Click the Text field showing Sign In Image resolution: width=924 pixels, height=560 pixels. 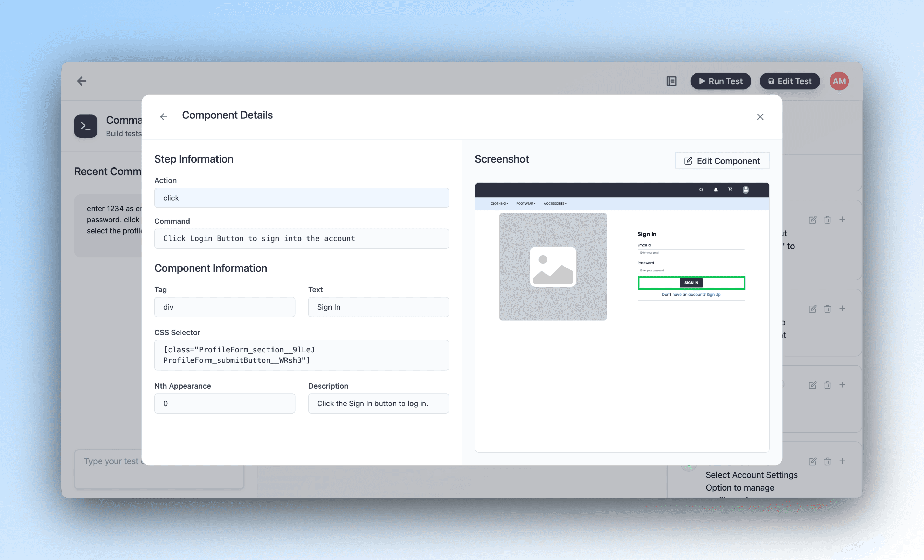point(378,307)
